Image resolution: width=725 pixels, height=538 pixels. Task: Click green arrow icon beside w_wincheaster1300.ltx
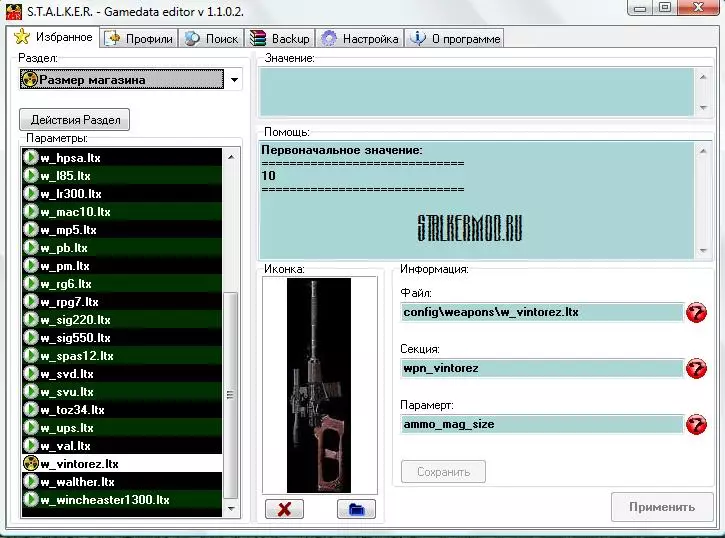coord(31,500)
